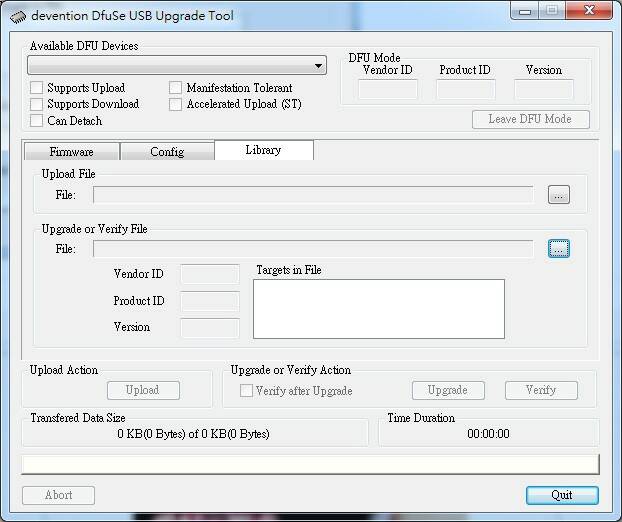Click DFU Mode Vendor ID field

[x=388, y=89]
